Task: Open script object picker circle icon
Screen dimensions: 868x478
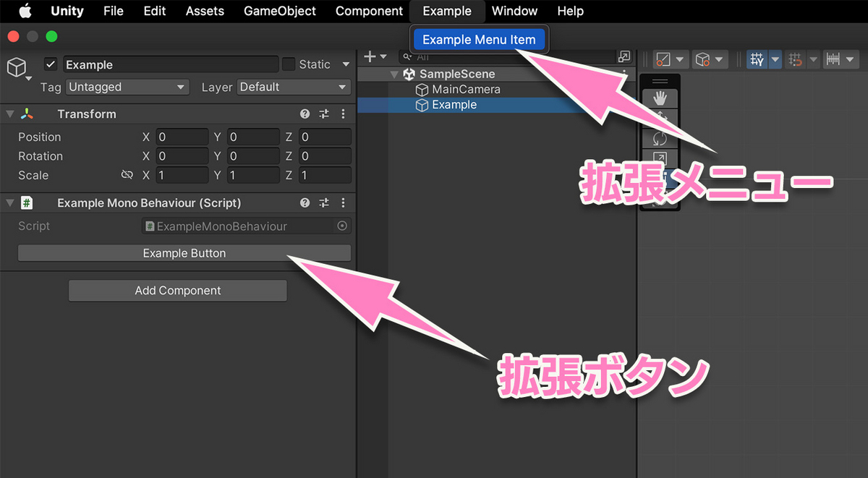Action: [343, 226]
